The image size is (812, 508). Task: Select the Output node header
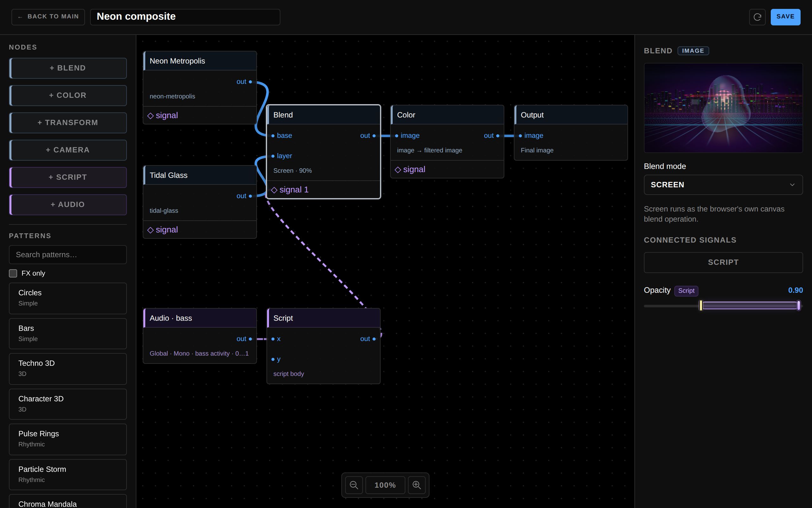[571, 115]
